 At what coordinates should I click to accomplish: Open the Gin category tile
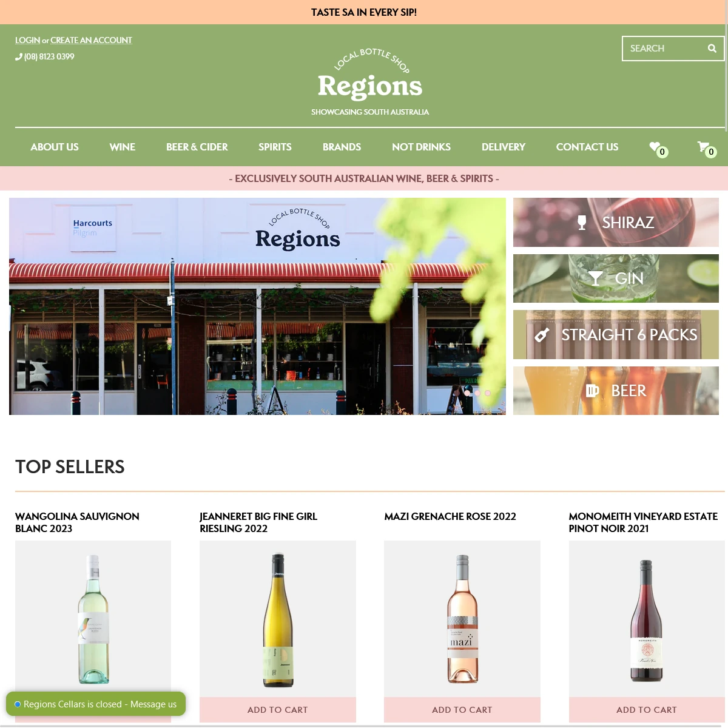coord(616,278)
